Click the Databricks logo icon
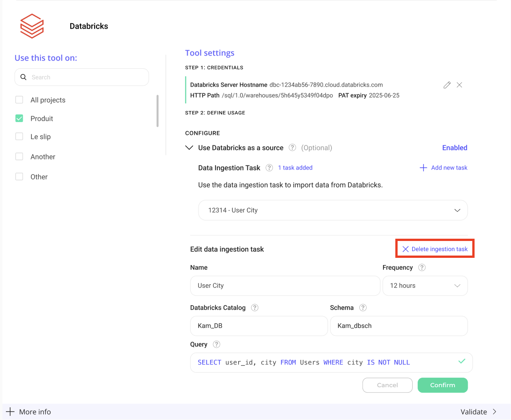The height and width of the screenshot is (420, 511). 32,26
